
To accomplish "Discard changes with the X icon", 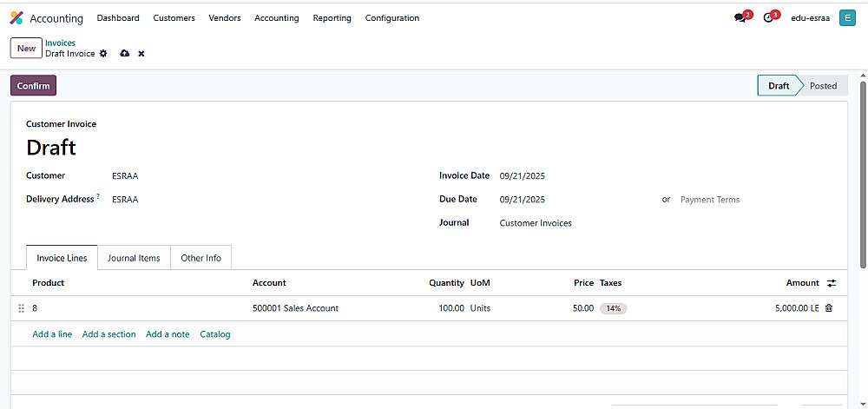I will click(141, 54).
